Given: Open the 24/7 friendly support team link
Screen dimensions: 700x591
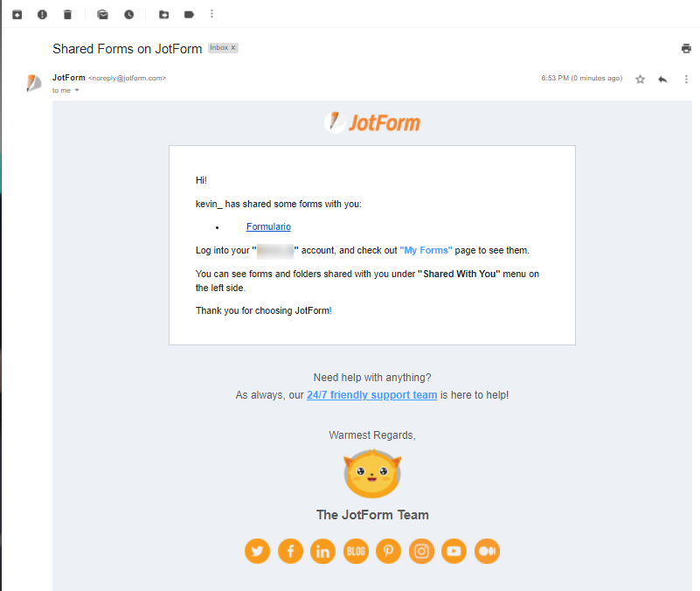Looking at the screenshot, I should tap(371, 395).
